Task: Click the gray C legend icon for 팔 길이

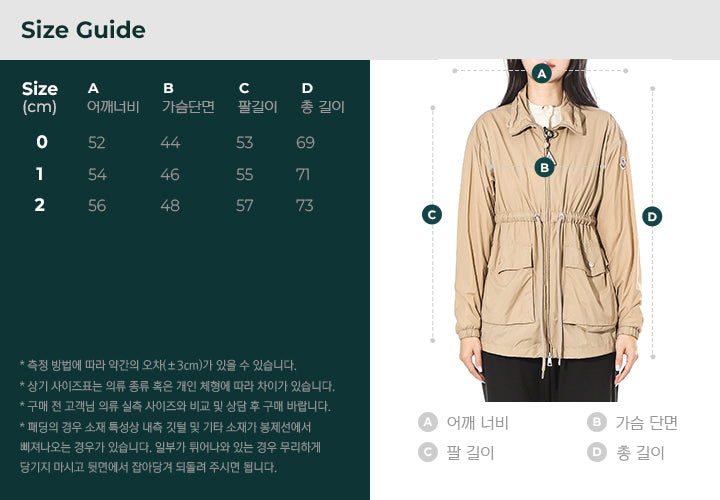Action: pyautogui.click(x=428, y=452)
